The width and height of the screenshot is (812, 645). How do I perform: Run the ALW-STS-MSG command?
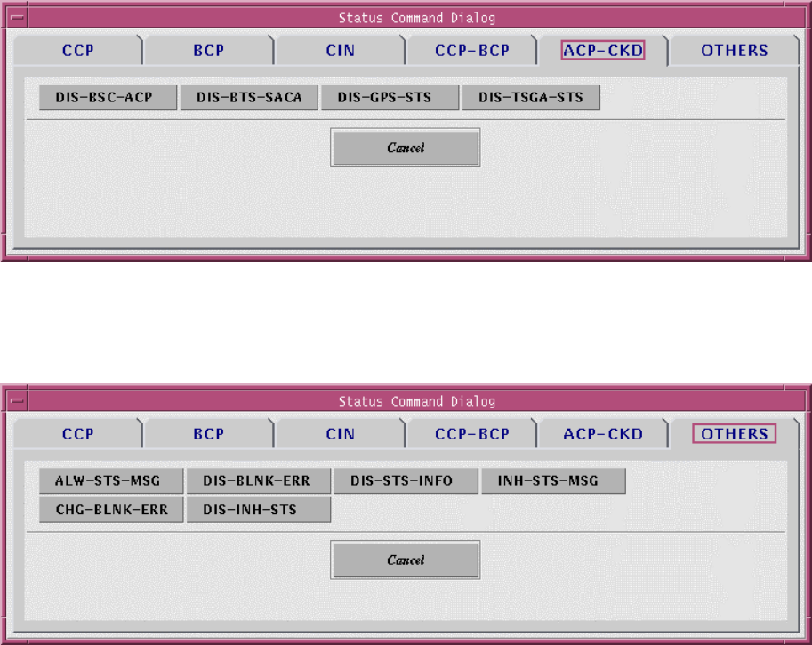(x=111, y=480)
